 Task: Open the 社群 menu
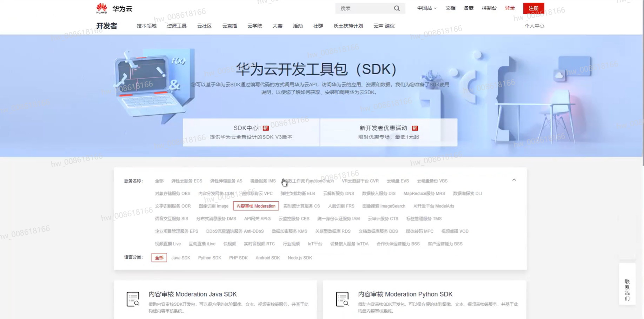click(x=318, y=26)
